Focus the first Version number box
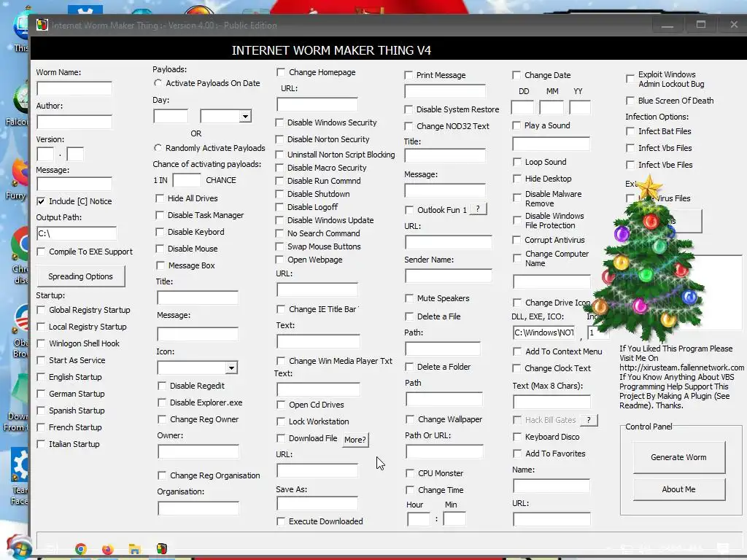Viewport: 747px width, 560px height. click(x=45, y=155)
